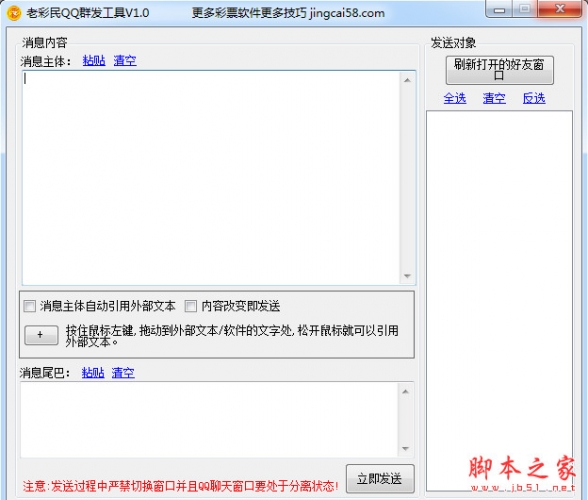Click the empty recipient list box
The height and width of the screenshot is (500, 588).
point(499,300)
